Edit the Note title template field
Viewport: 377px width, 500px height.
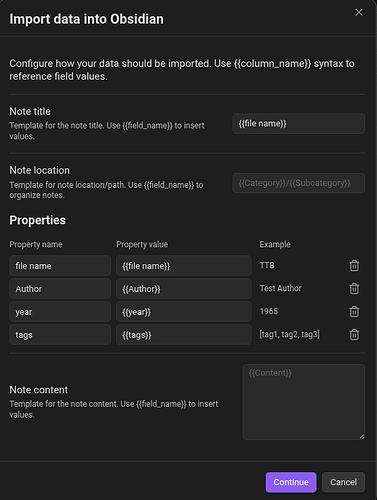299,124
